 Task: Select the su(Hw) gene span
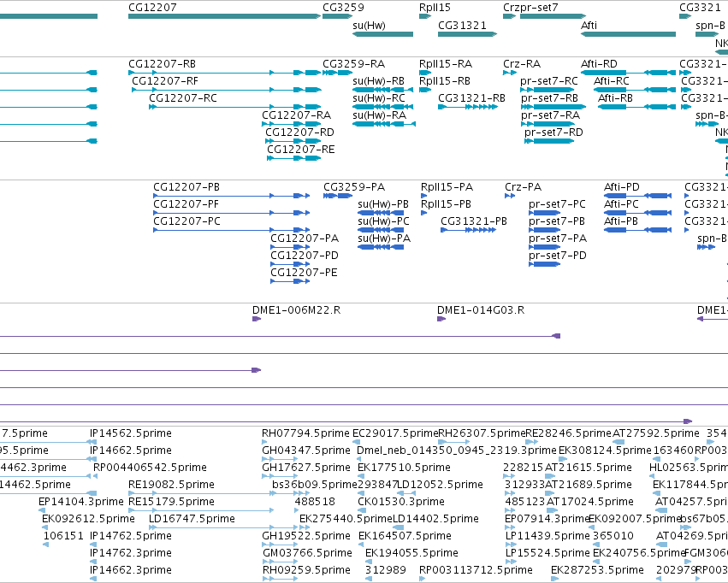tap(382, 34)
